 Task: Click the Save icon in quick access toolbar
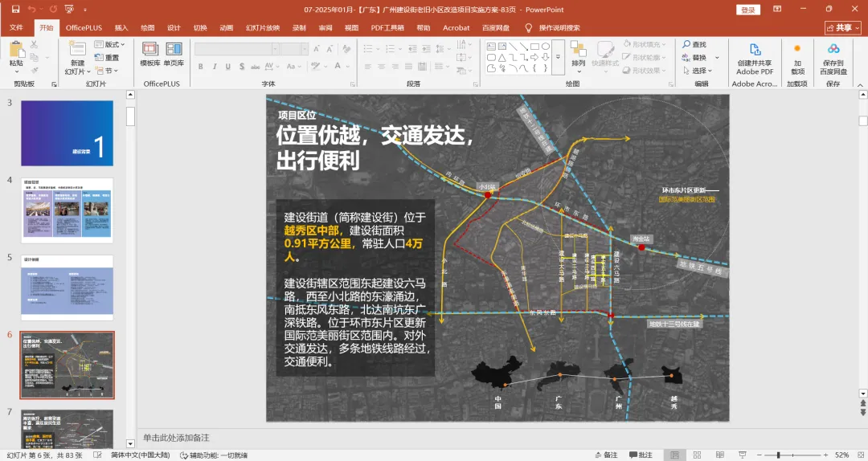[15, 10]
